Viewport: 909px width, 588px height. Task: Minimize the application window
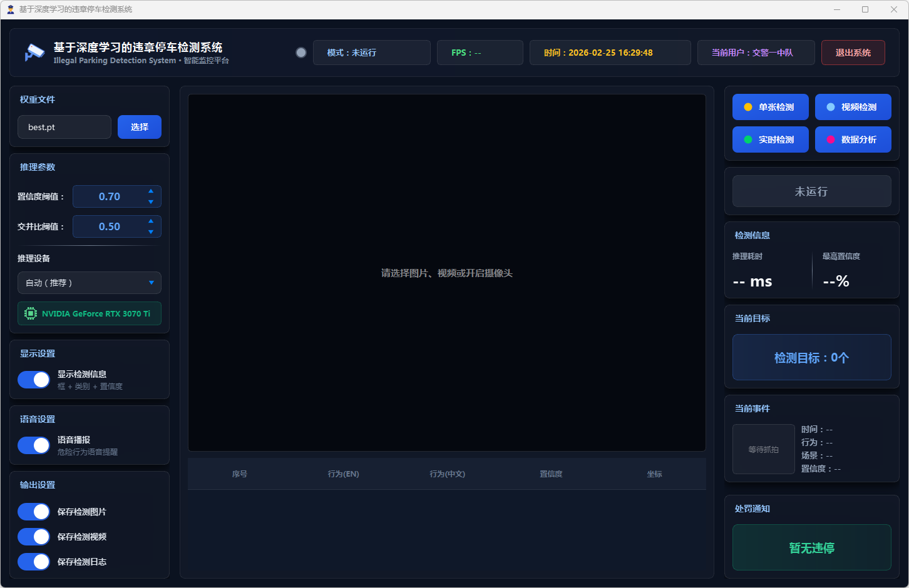837,9
